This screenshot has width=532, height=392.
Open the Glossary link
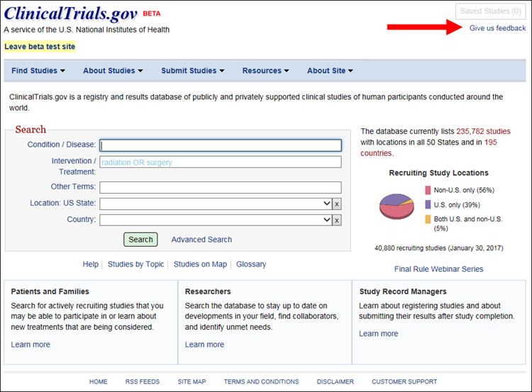[251, 264]
